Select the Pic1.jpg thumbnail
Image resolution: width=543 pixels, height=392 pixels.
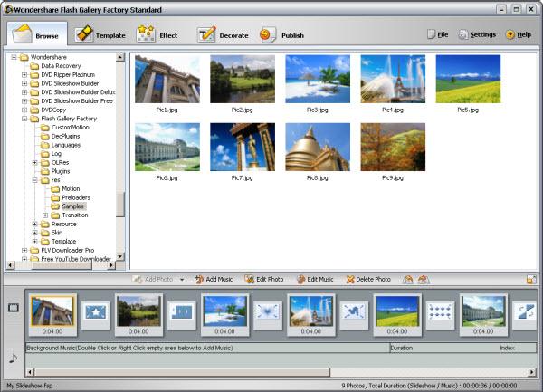(167, 79)
